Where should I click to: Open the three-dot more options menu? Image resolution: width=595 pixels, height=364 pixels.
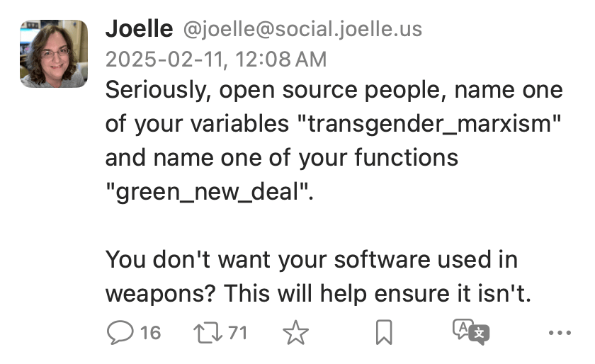click(x=559, y=332)
